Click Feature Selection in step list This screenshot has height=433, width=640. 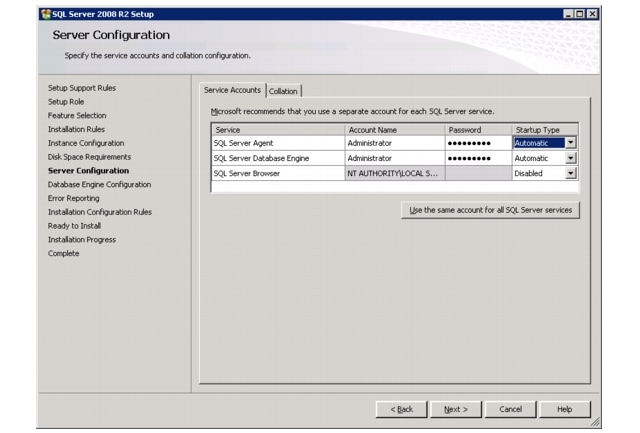(x=77, y=115)
